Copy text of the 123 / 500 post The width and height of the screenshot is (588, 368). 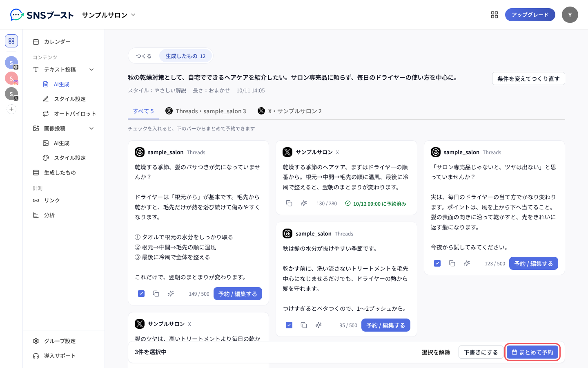click(452, 263)
